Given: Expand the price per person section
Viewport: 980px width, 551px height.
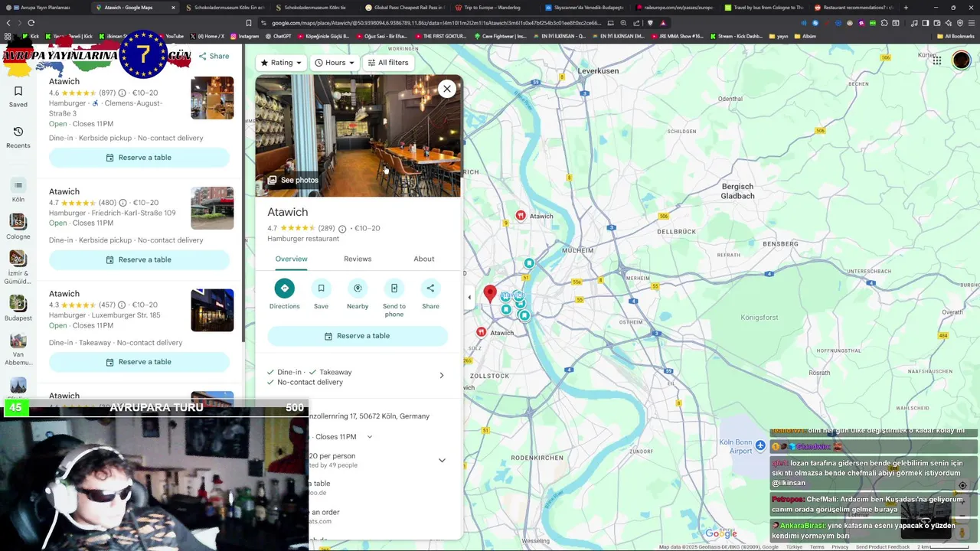Looking at the screenshot, I should tap(442, 460).
